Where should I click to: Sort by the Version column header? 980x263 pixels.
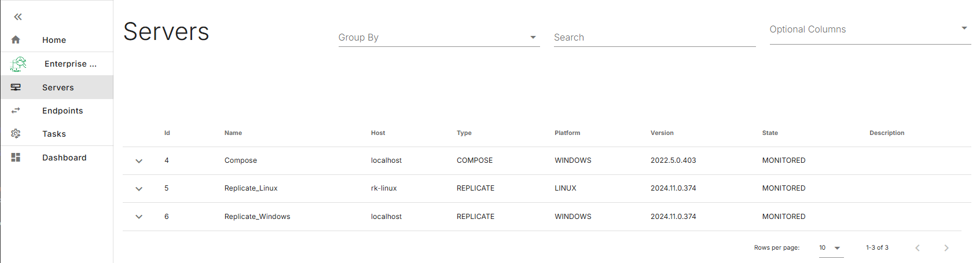click(x=662, y=133)
